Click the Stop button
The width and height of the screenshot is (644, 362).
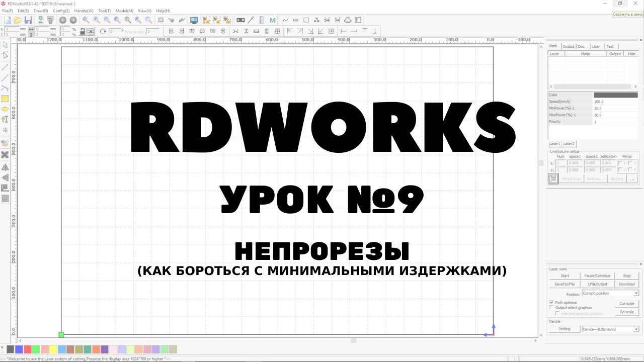pyautogui.click(x=626, y=276)
